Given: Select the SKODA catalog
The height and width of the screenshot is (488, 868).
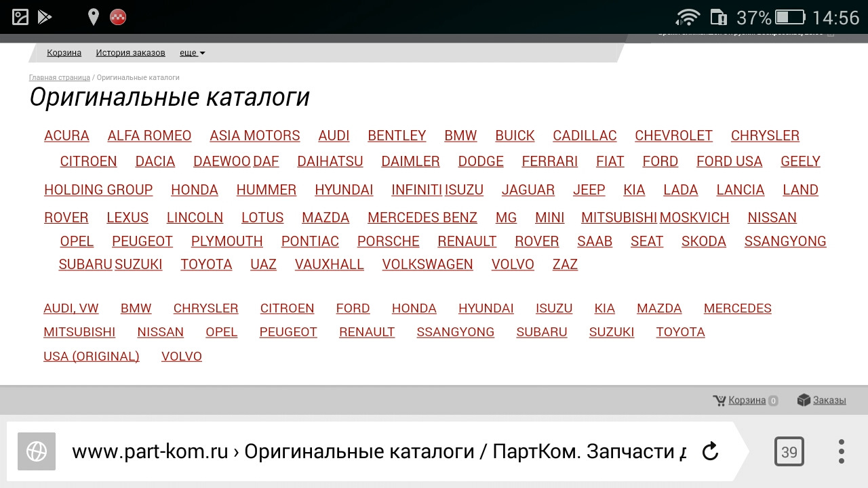Looking at the screenshot, I should tap(704, 241).
